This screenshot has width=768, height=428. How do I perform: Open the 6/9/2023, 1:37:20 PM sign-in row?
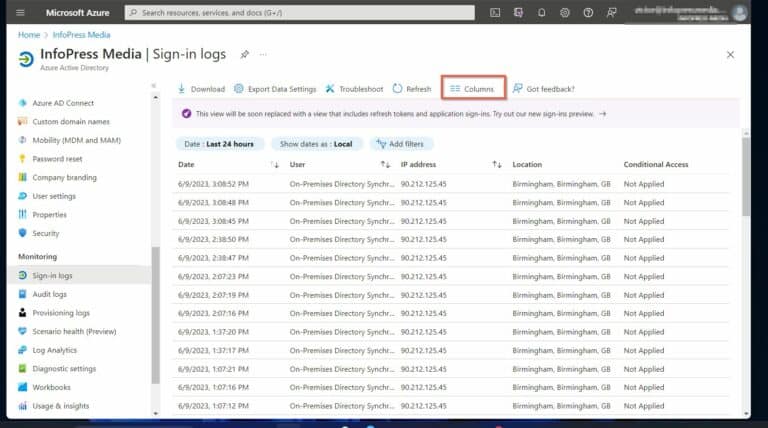pyautogui.click(x=450, y=332)
